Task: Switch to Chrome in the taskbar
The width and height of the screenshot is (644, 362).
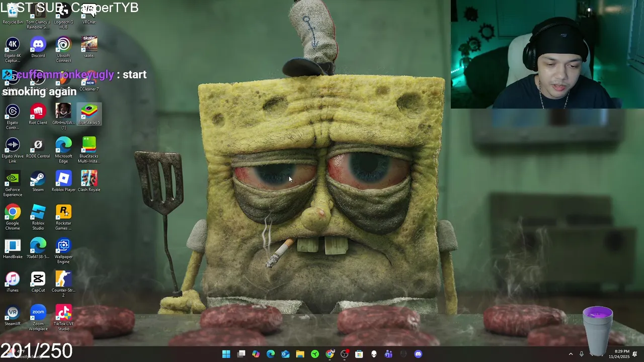Action: (x=330, y=354)
